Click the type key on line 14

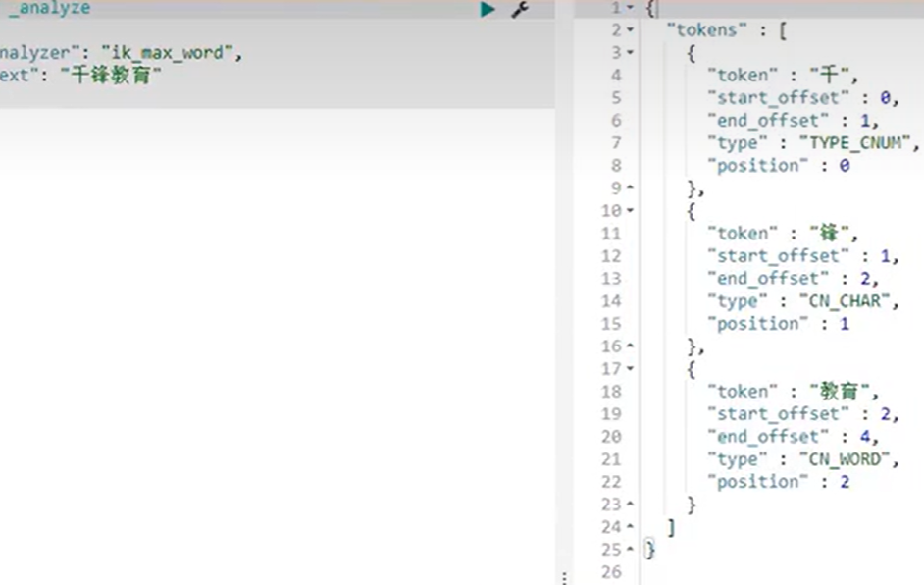click(x=738, y=301)
